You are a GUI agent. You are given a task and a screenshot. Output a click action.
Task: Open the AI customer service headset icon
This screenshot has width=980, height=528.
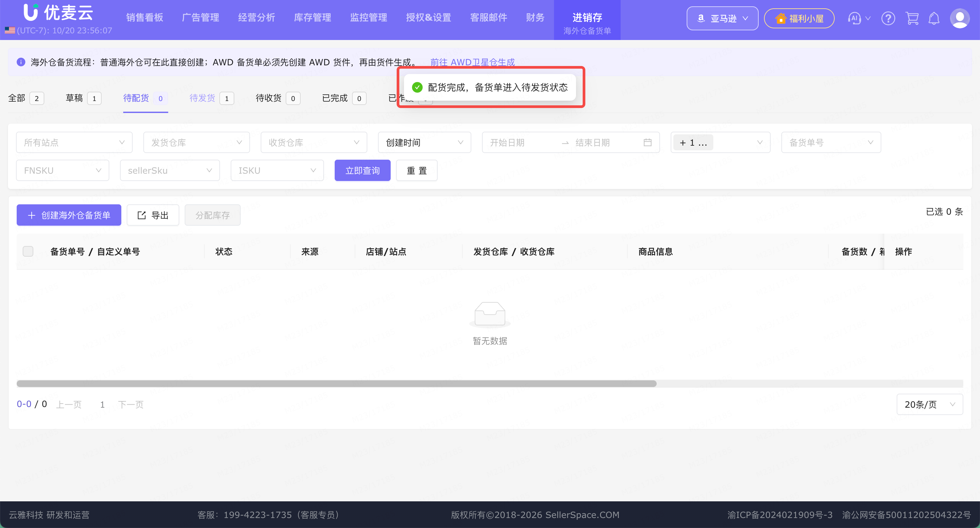(854, 18)
